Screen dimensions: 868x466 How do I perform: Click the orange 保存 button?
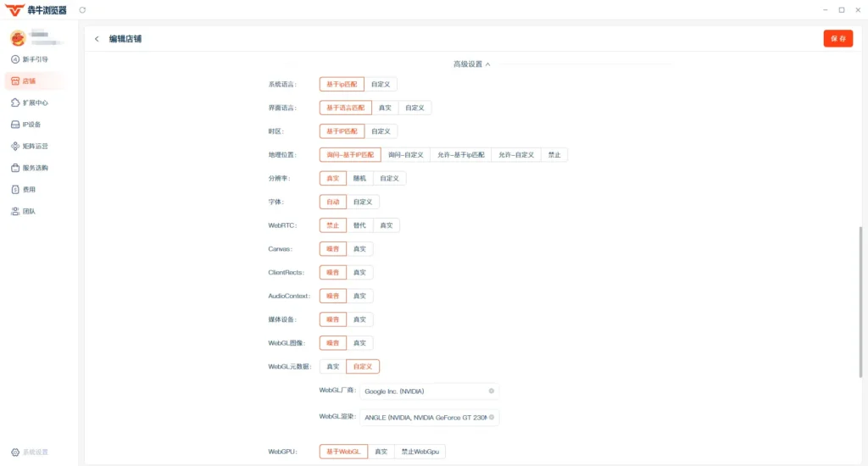coord(838,39)
